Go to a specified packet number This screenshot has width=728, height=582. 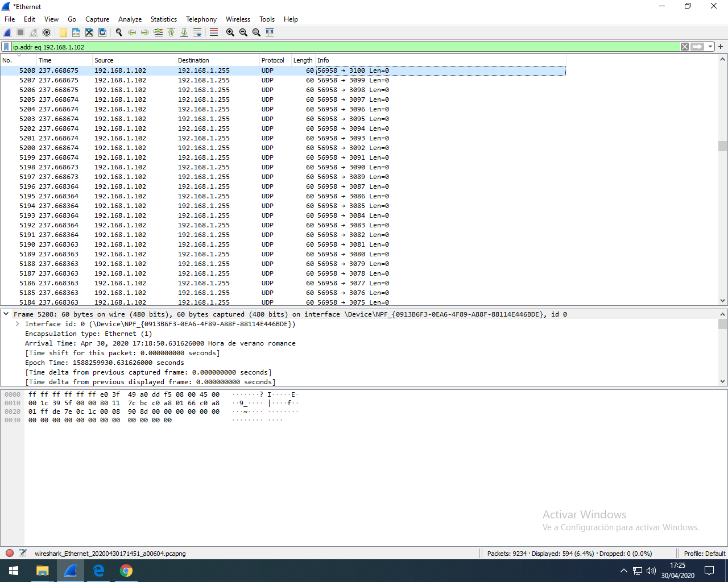[x=158, y=32]
